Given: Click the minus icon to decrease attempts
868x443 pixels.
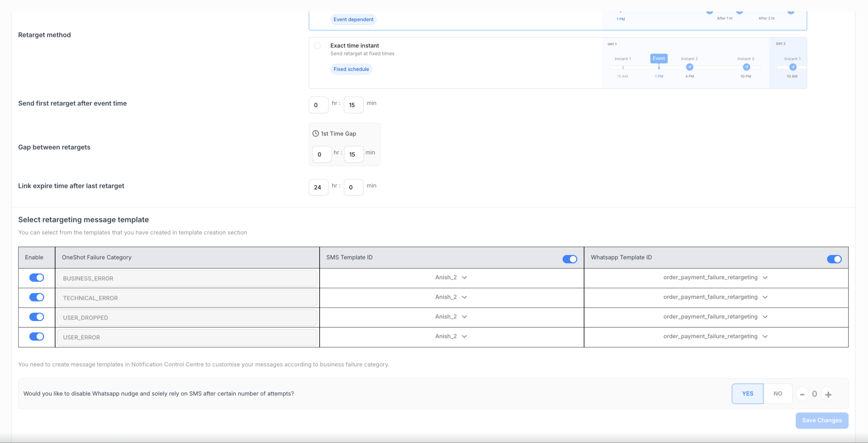Looking at the screenshot, I should (802, 394).
